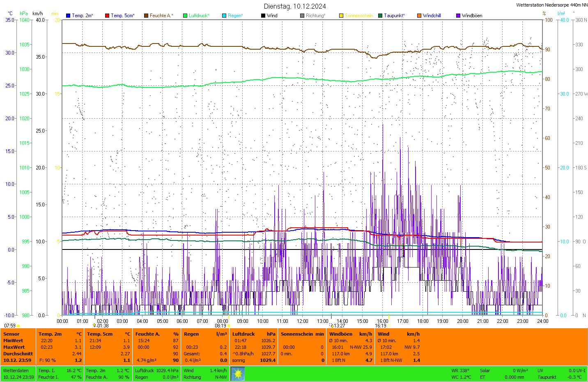Click the blue Temp. 2m legend square
The image size is (588, 382).
(68, 16)
